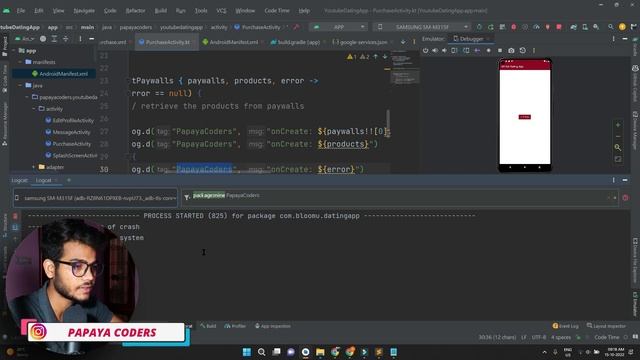Click the emulator stop square icon

500,51
